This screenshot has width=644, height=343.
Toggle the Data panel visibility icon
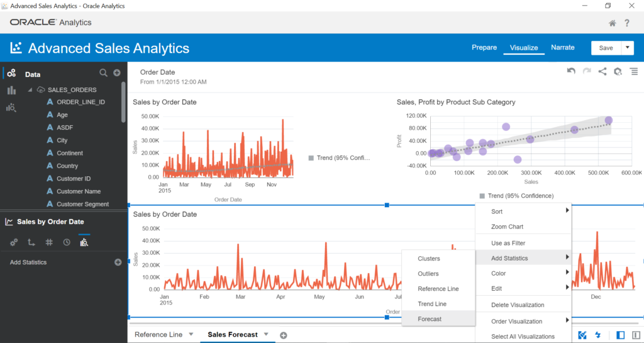pos(621,335)
